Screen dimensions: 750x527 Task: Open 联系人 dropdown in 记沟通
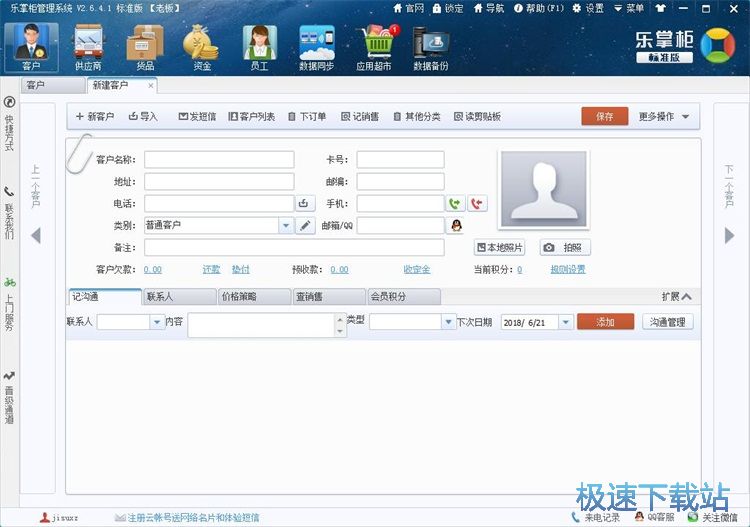click(157, 322)
